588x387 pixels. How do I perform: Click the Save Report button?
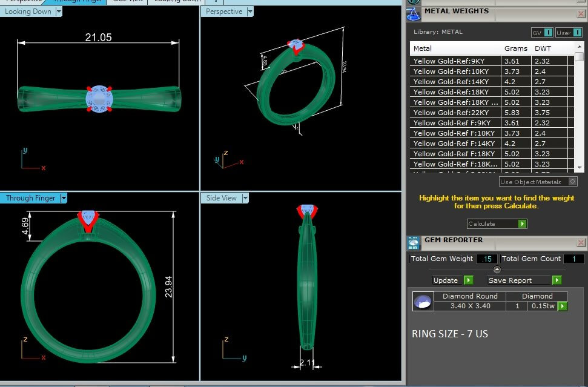pos(519,280)
